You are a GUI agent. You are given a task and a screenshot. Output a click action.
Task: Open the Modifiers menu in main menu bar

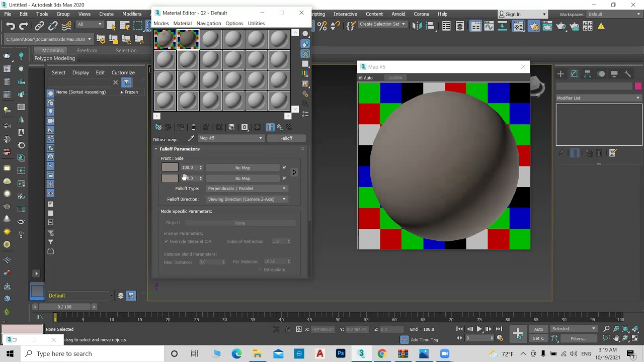tap(132, 14)
